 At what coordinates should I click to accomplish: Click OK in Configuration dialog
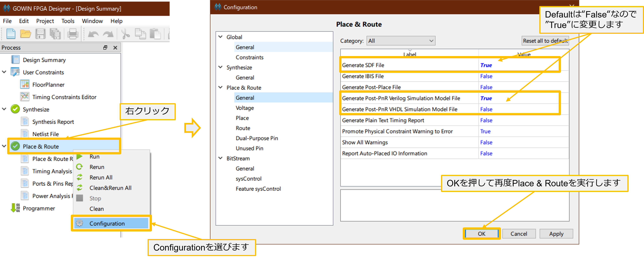coord(482,233)
